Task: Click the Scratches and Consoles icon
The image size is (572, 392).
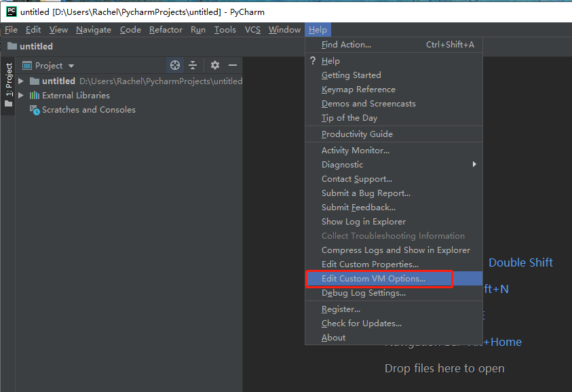Action: click(35, 110)
